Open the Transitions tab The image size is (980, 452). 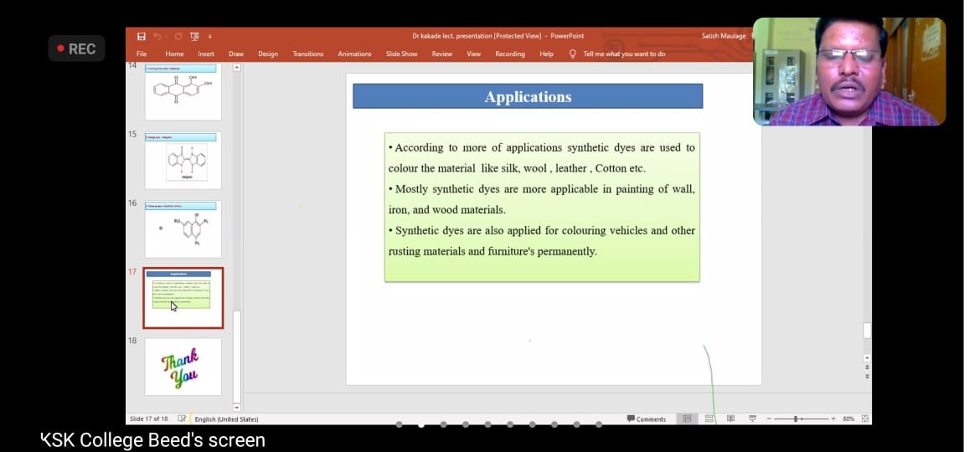point(308,54)
